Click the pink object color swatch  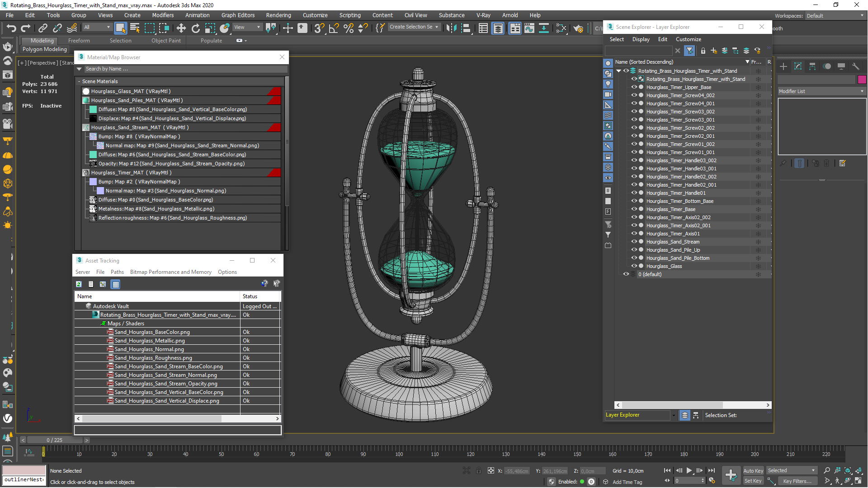pos(862,80)
